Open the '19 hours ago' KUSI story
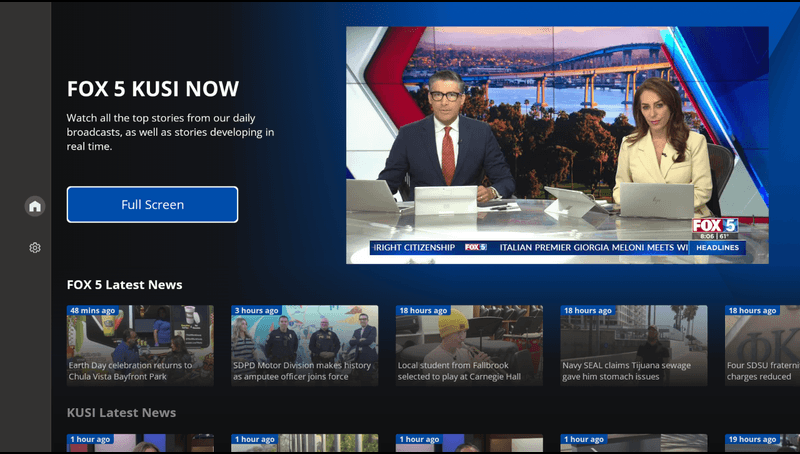This screenshot has width=800, height=454. click(762, 444)
